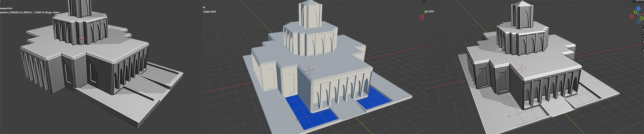
Task: Open the Options dropdown at top right
Action: (639, 1)
